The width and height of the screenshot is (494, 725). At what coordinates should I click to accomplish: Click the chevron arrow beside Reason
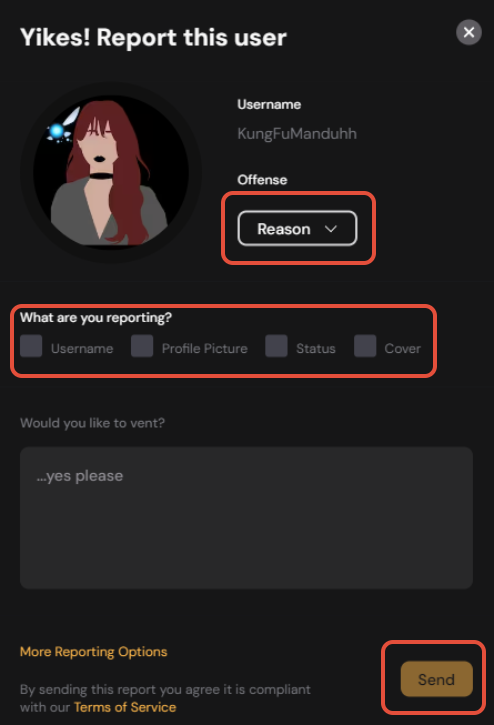coord(331,229)
